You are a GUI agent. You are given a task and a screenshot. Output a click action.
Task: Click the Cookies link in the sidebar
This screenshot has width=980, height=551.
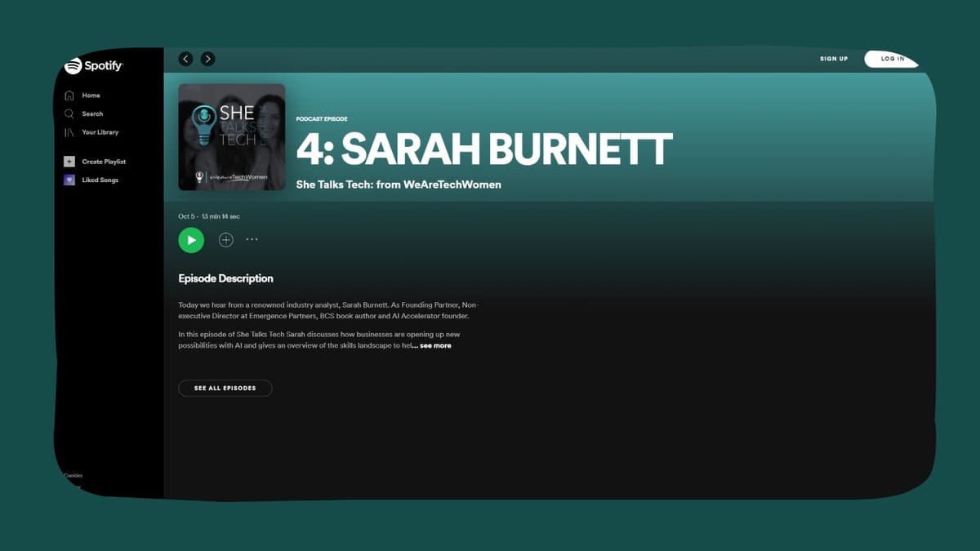click(x=73, y=475)
